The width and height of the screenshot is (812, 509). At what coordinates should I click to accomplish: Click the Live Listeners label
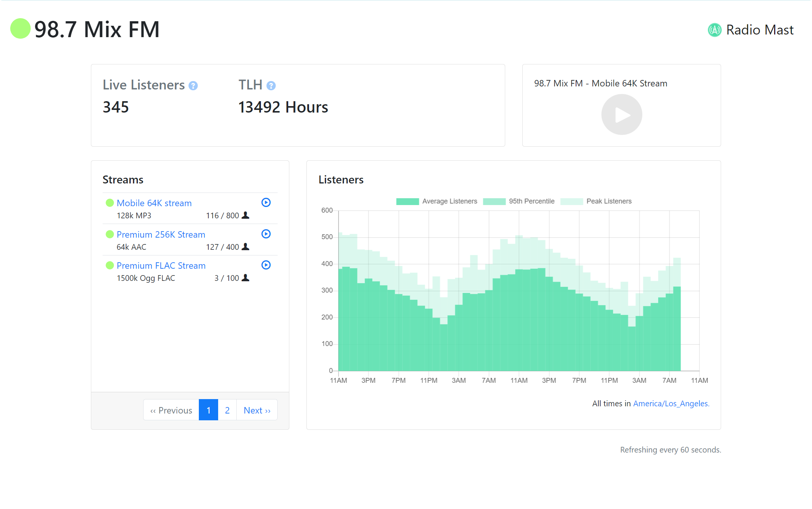(x=144, y=85)
